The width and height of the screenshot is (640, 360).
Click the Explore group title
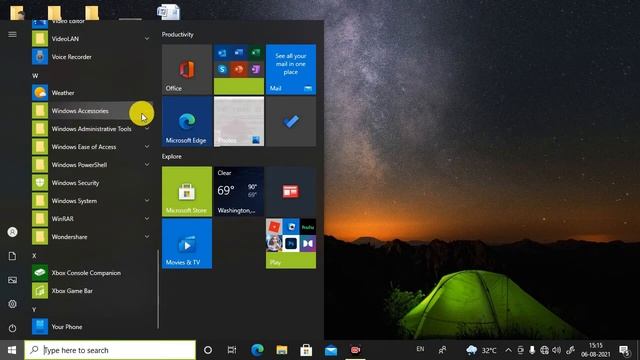click(171, 156)
